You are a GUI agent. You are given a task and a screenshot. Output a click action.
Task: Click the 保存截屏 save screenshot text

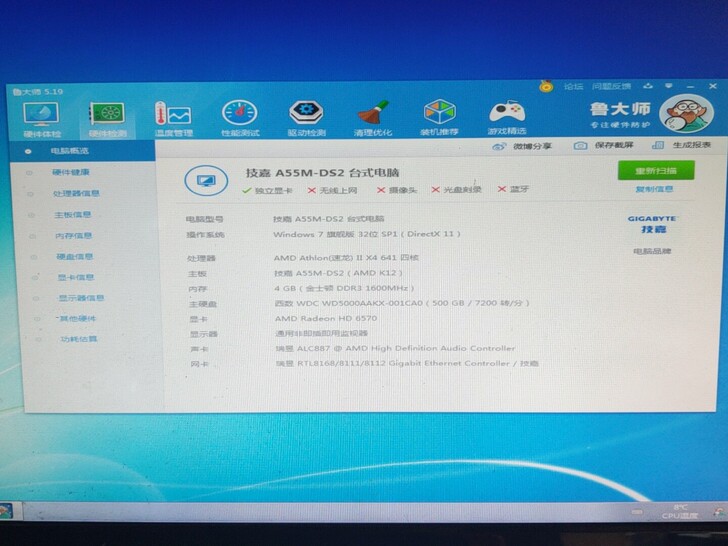pyautogui.click(x=614, y=145)
